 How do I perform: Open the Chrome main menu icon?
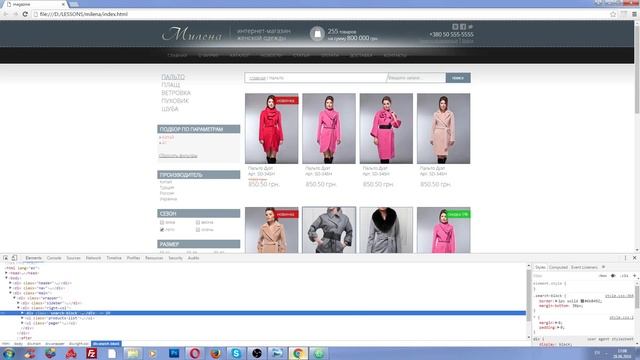[x=634, y=14]
